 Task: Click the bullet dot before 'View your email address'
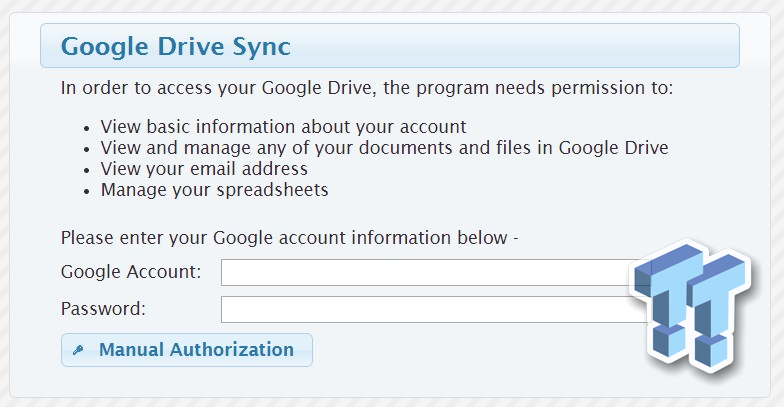point(88,169)
